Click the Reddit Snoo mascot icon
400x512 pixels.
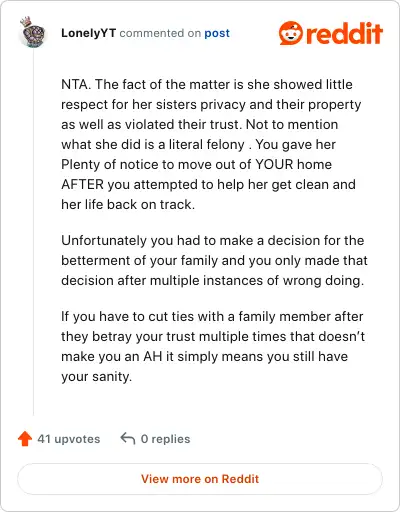[291, 33]
